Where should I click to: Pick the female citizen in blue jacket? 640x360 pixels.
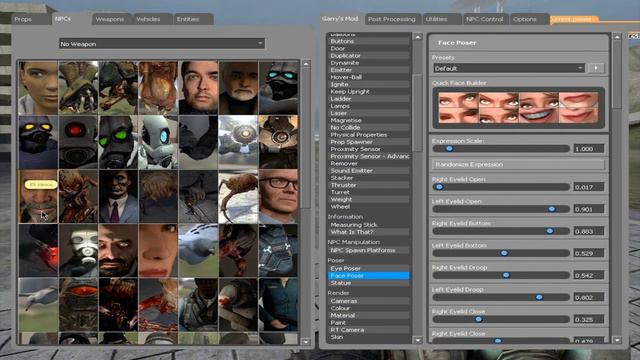278,305
